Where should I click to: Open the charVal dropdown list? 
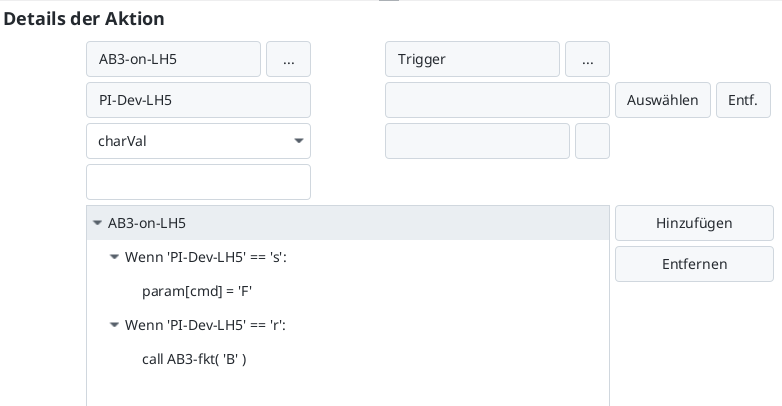tap(298, 141)
